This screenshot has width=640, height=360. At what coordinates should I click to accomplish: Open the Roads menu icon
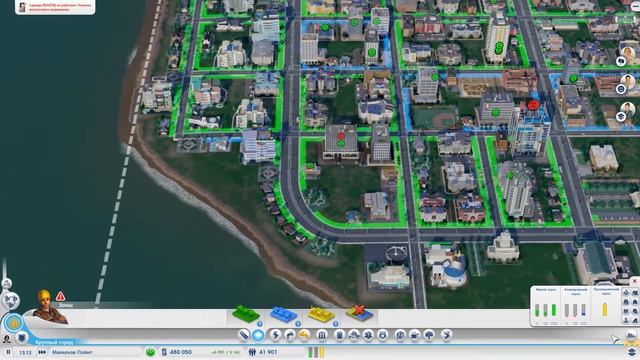[244, 335]
